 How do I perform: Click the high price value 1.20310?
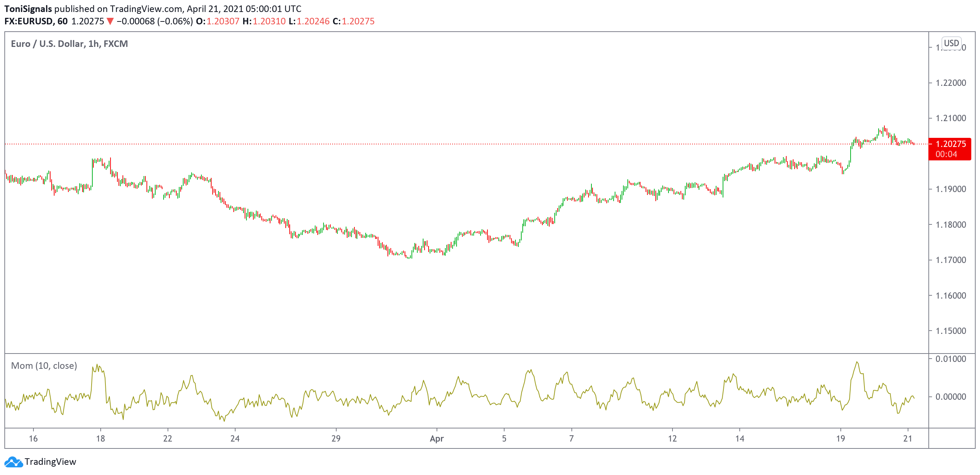tap(269, 21)
